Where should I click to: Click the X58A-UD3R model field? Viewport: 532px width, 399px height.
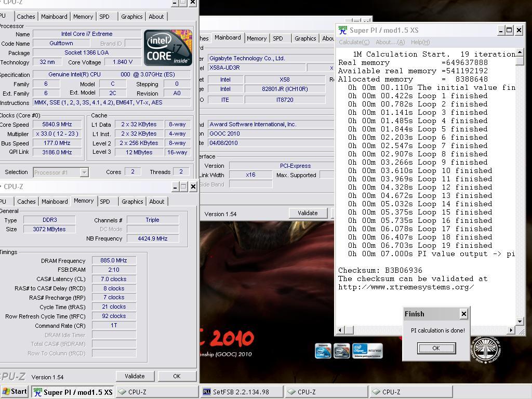[257, 68]
